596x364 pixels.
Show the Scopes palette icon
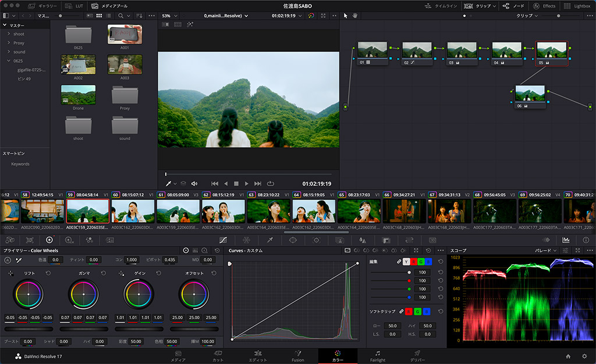(566, 240)
